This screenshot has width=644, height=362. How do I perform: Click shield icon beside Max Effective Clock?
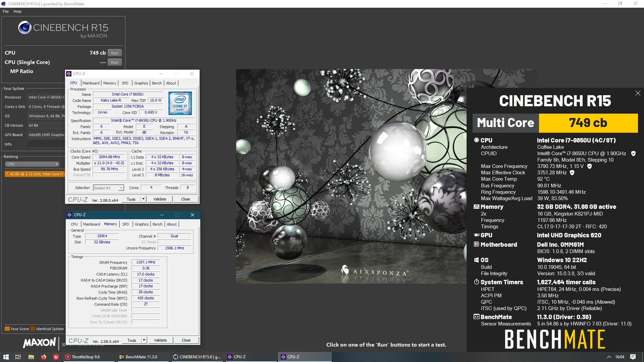pos(572,173)
